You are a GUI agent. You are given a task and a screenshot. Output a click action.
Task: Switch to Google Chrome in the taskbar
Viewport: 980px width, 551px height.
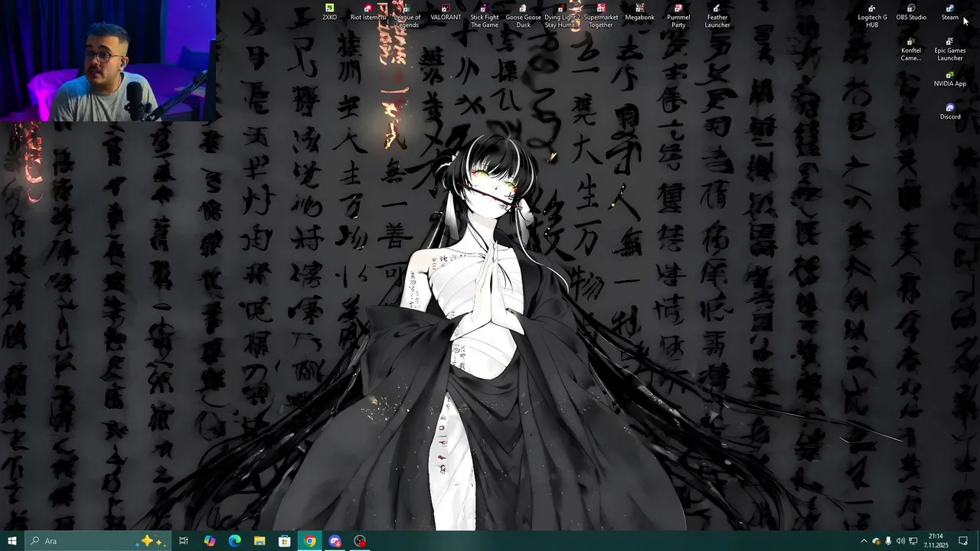[x=310, y=541]
